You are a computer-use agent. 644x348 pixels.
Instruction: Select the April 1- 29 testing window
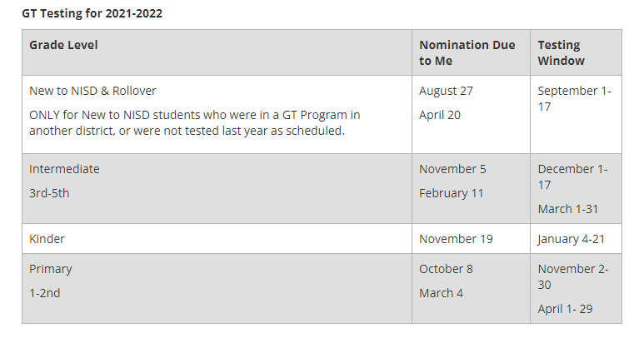point(567,309)
